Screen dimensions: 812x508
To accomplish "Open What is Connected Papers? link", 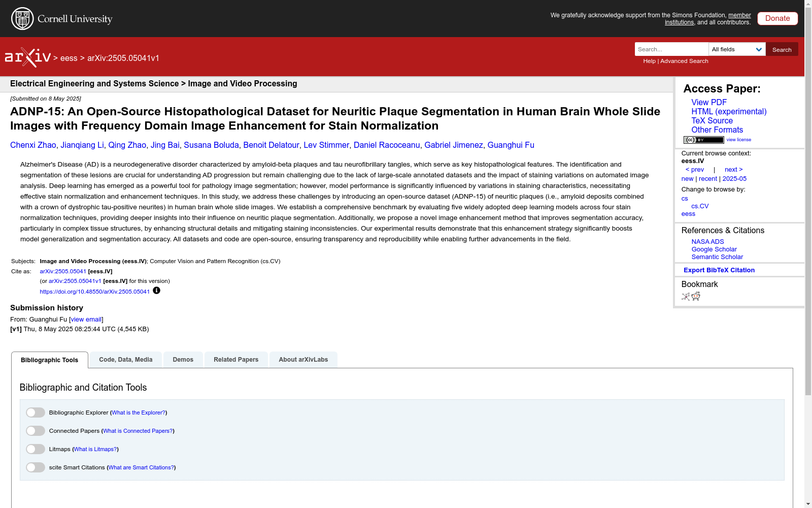I will [x=138, y=431].
